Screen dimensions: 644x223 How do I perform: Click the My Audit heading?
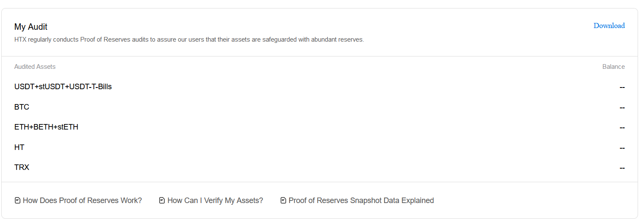[x=31, y=27]
